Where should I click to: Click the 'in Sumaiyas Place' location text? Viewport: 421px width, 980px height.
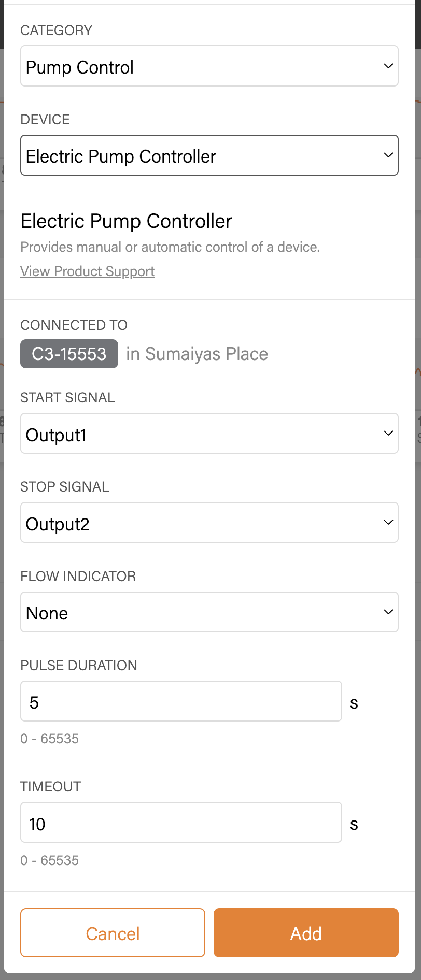tap(197, 354)
